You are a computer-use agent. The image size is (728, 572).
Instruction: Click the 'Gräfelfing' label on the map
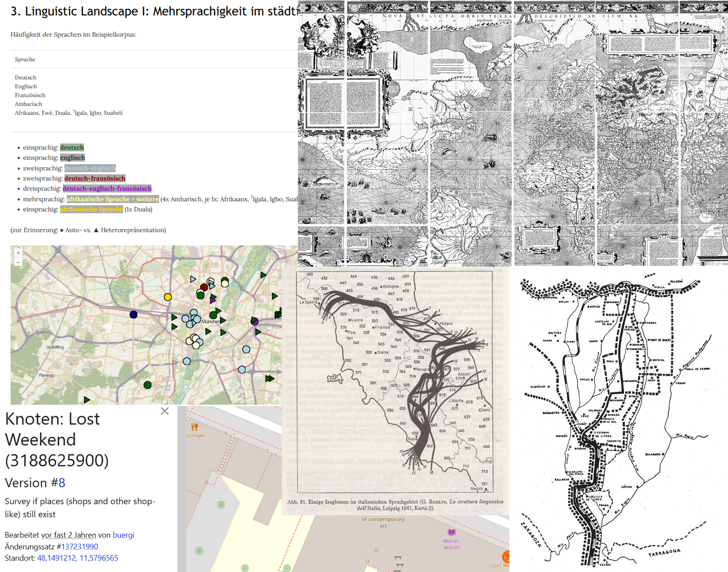click(x=55, y=347)
